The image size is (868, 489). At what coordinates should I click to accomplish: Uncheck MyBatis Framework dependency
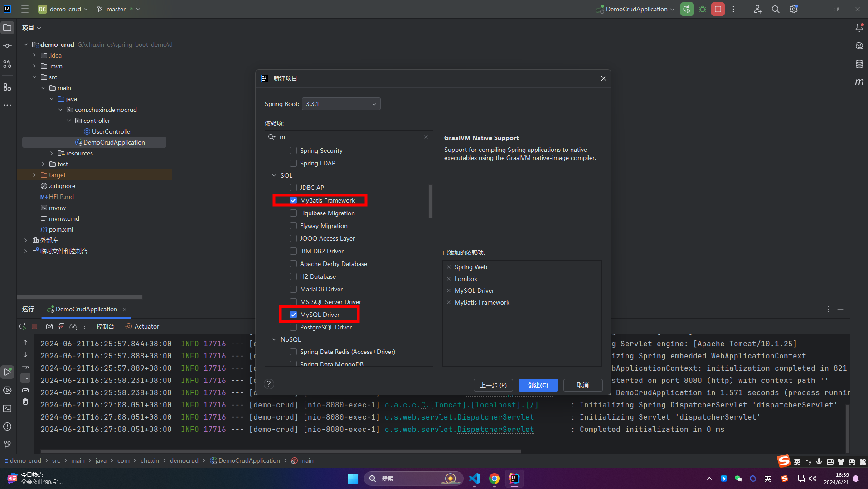[x=293, y=200]
